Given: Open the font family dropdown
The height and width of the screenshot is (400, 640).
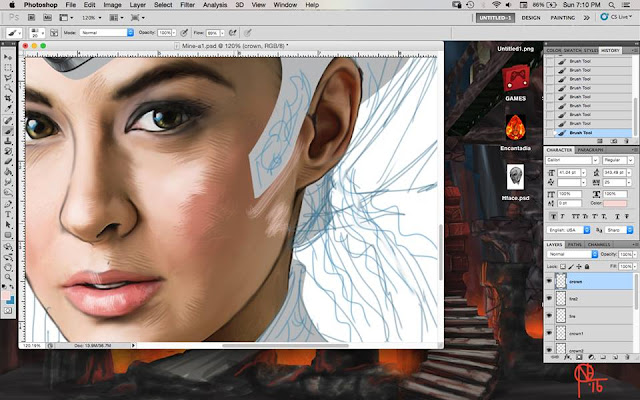Looking at the screenshot, I should point(572,160).
